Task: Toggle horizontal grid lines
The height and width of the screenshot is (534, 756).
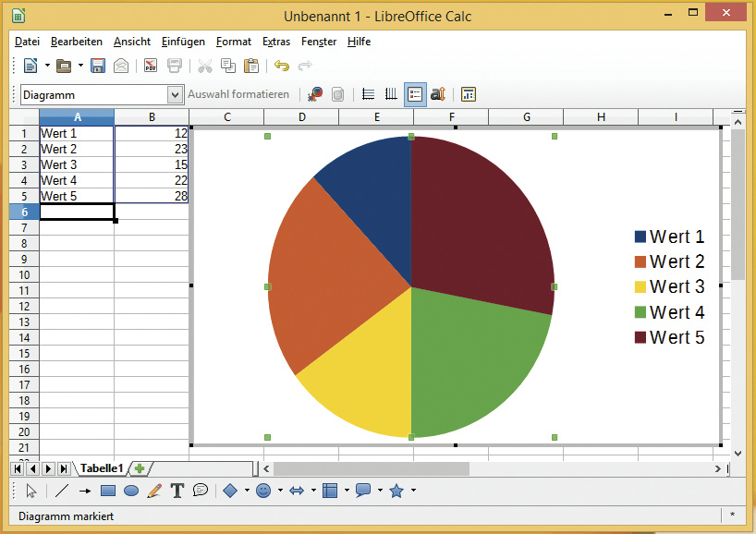Action: (369, 94)
